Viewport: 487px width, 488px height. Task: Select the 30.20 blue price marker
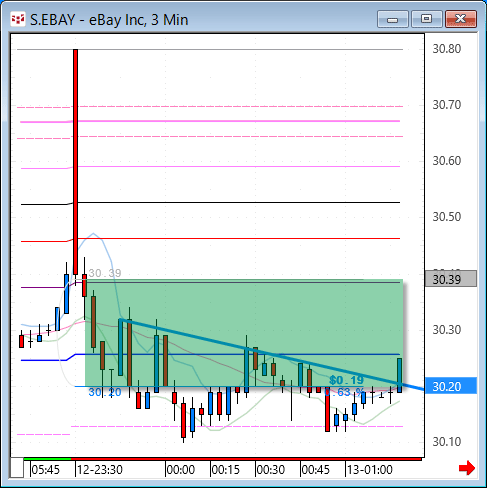(451, 386)
